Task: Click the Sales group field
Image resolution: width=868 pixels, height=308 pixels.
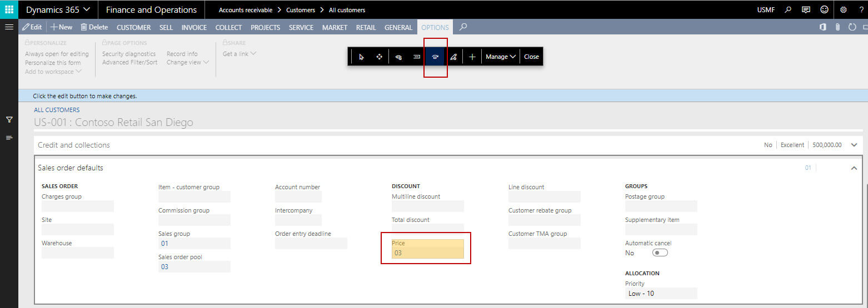Action: pos(194,244)
